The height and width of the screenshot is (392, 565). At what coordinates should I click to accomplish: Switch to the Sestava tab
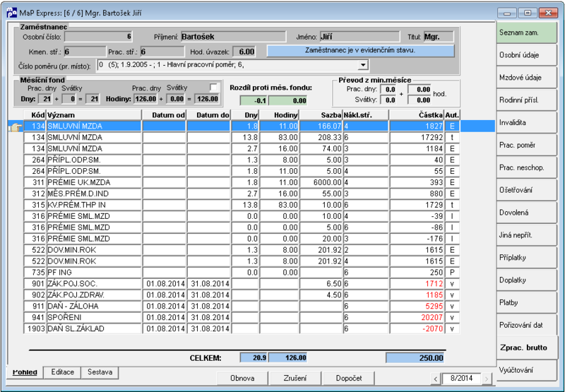click(100, 372)
